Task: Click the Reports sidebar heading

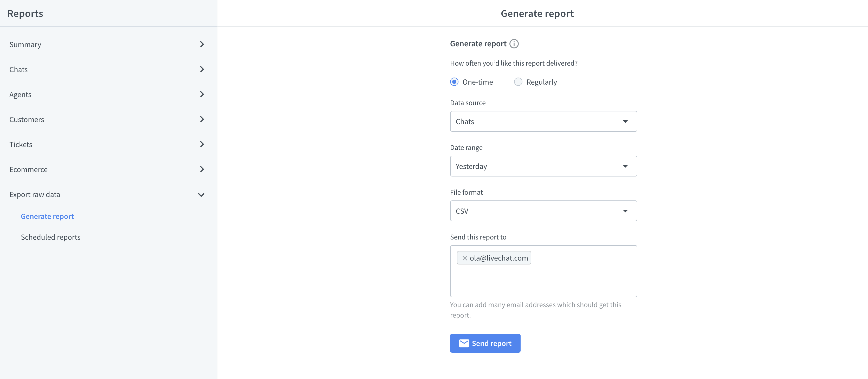Action: 25,14
